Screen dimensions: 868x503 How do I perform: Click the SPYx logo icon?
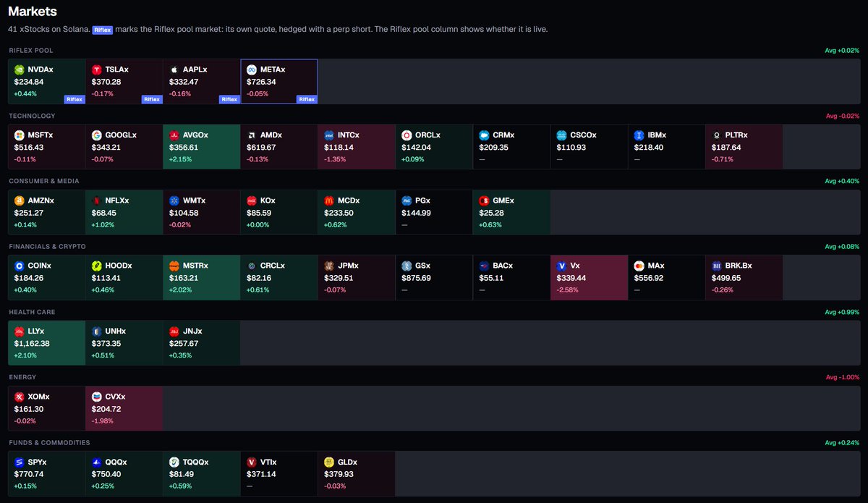(x=19, y=462)
